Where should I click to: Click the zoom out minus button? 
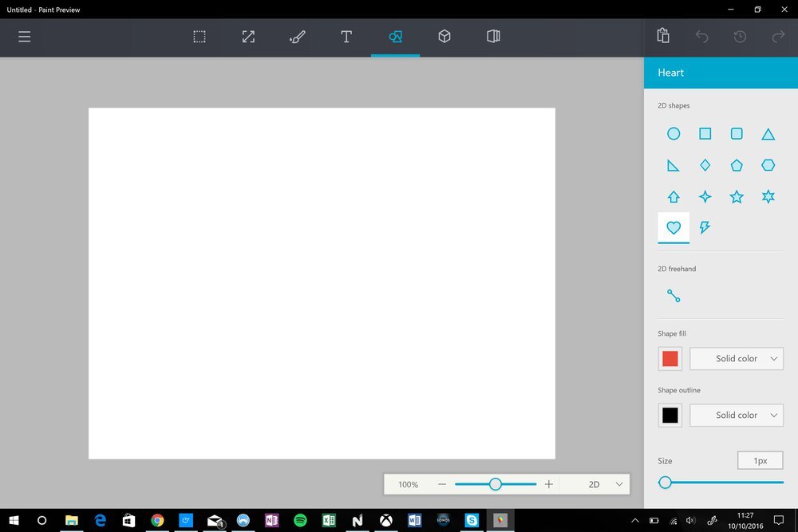[x=442, y=484]
